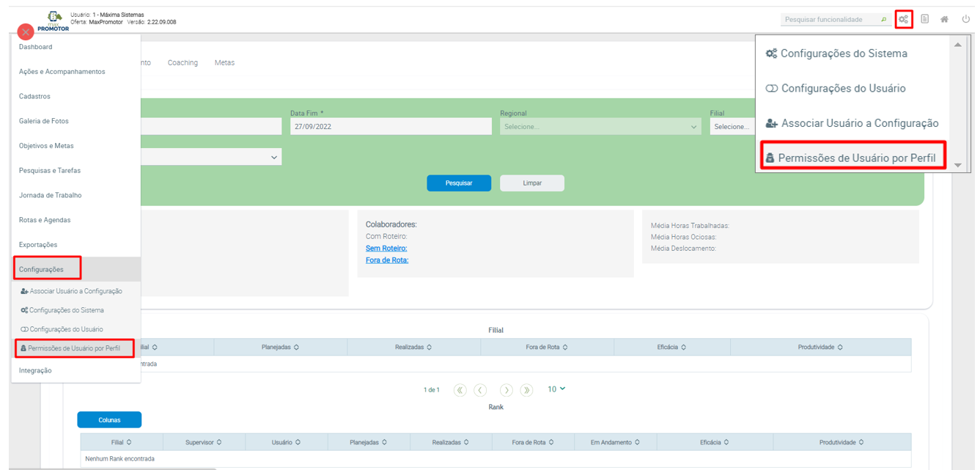Open Galeria de Fotos in sidebar
The height and width of the screenshot is (470, 980).
pos(75,121)
